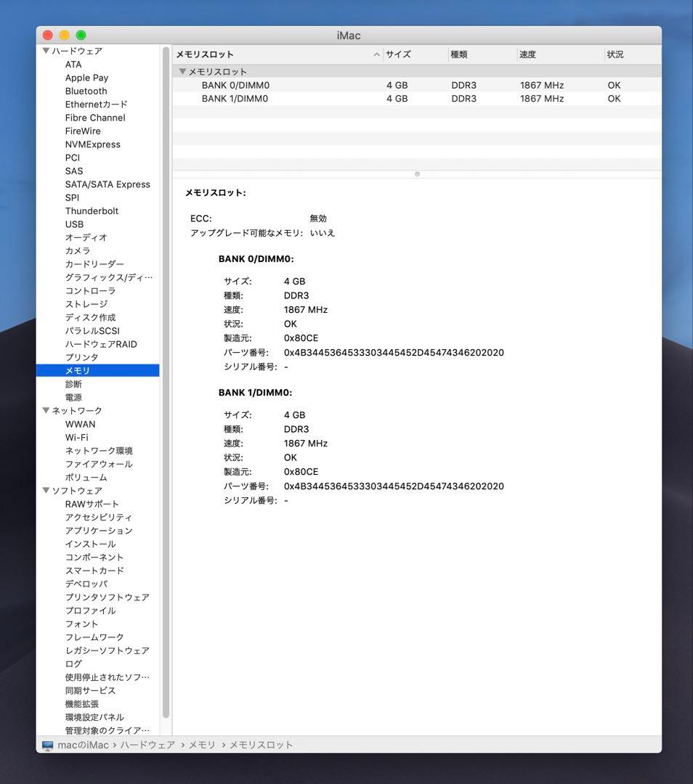The image size is (693, 784).
Task: Click ハードウェア in the path bar
Action: pos(147,745)
